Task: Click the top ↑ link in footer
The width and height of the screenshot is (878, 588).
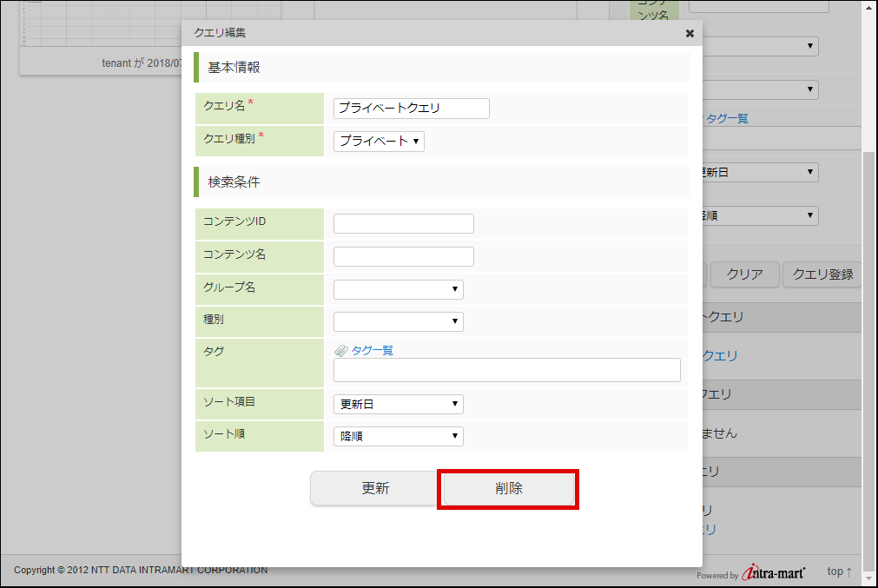Action: 839,571
